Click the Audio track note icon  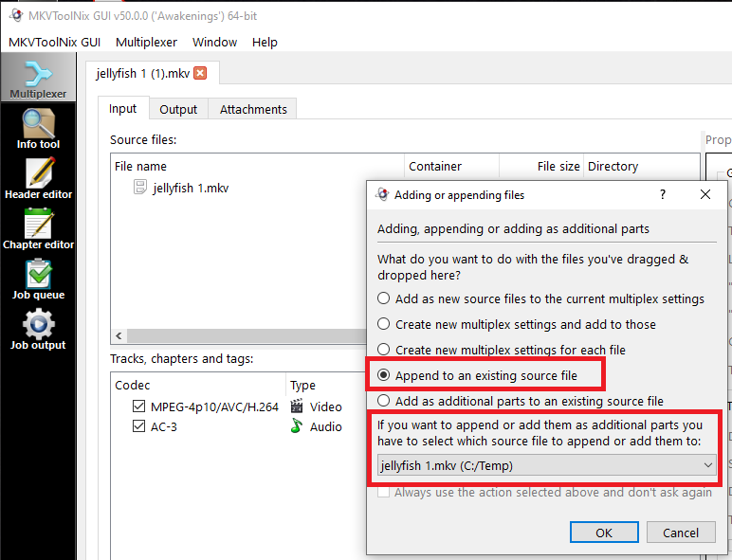(x=296, y=425)
